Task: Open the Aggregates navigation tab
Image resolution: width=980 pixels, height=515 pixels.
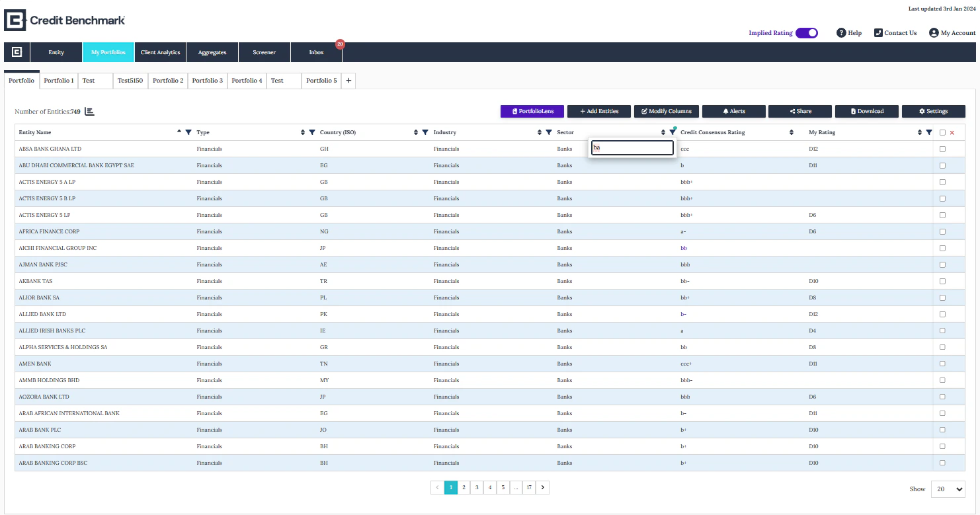Action: [x=212, y=52]
